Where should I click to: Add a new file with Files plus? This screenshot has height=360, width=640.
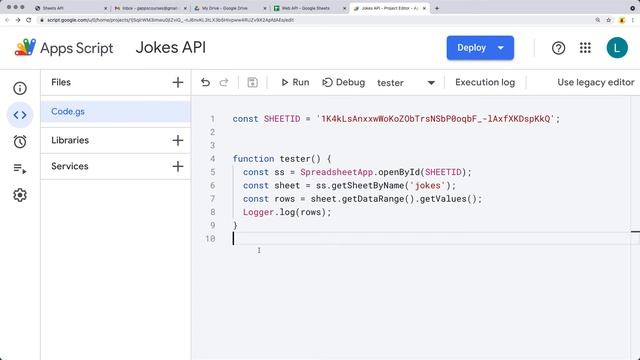pyautogui.click(x=178, y=82)
